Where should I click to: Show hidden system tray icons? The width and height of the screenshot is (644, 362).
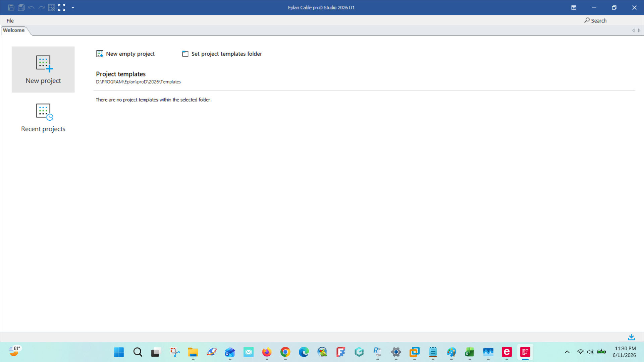click(567, 352)
